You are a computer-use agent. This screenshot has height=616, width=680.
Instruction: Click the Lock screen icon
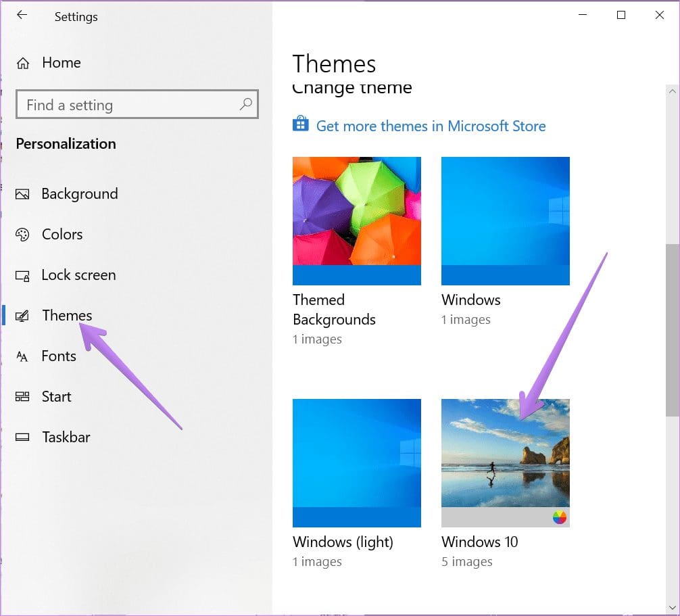22,275
